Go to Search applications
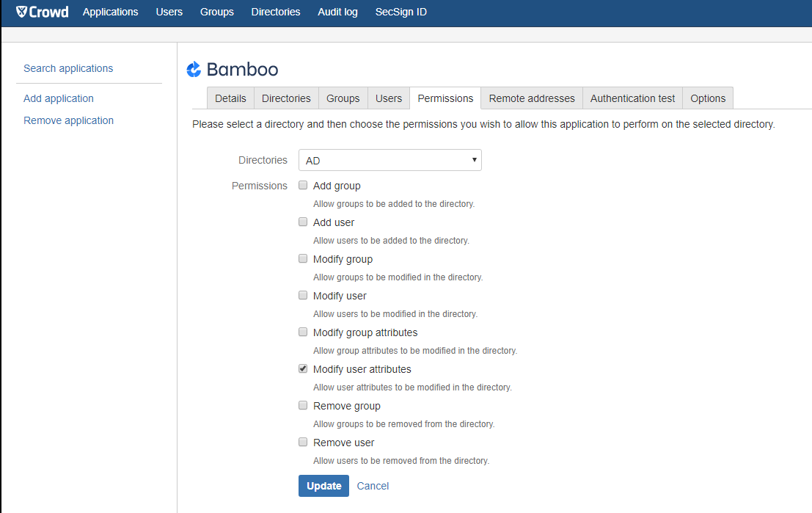 [x=68, y=68]
